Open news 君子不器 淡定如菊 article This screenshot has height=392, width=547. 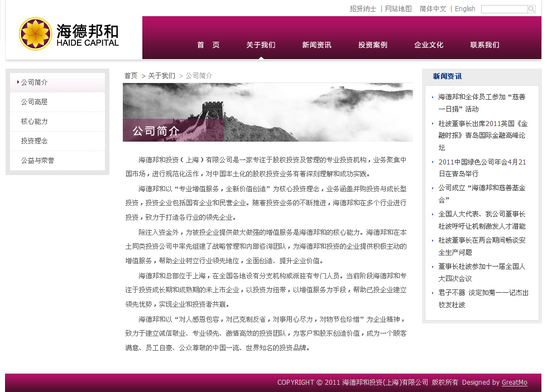coord(483,299)
